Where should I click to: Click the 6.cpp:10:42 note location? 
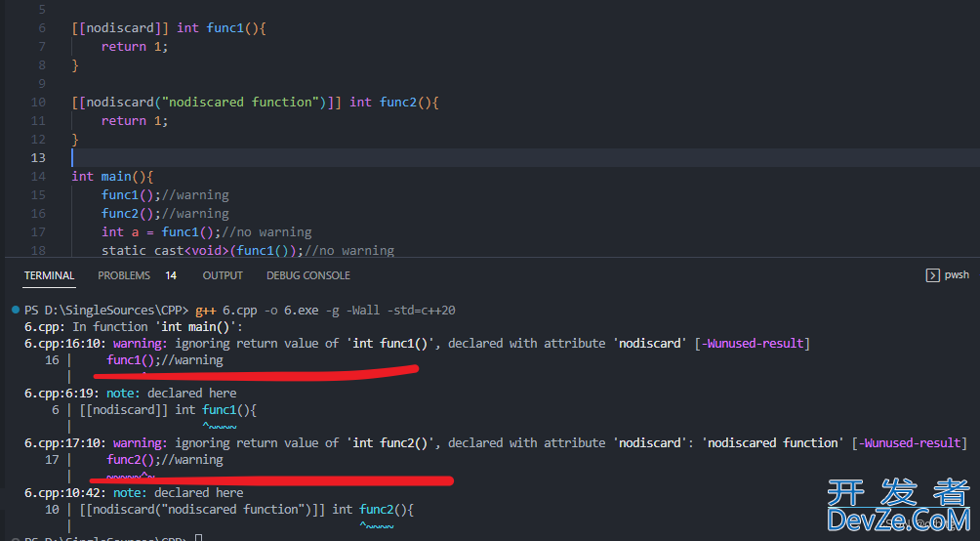point(67,493)
